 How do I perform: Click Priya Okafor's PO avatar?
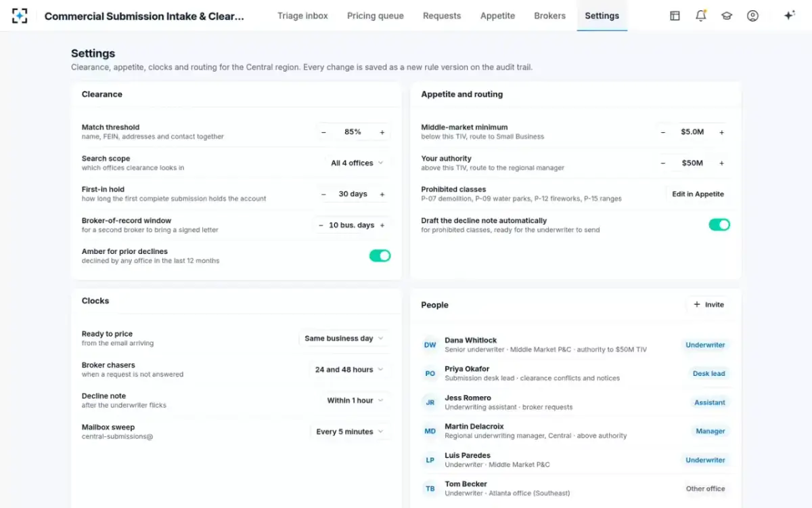tap(430, 374)
